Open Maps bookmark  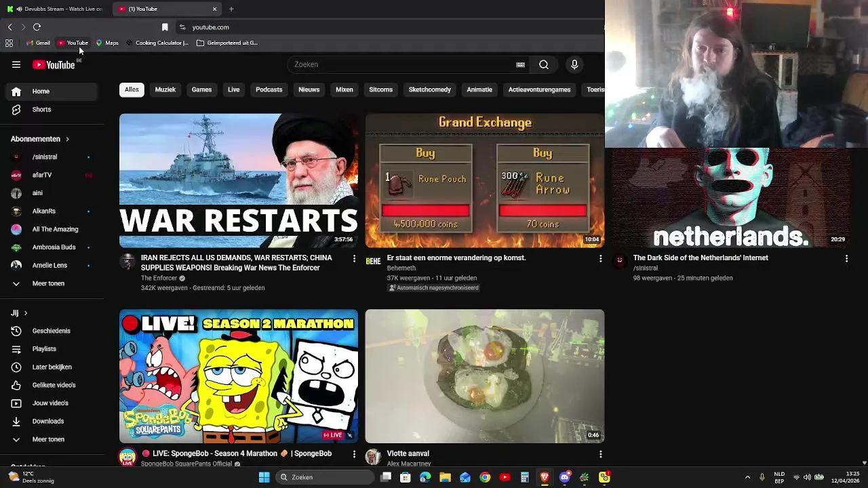[x=107, y=43]
